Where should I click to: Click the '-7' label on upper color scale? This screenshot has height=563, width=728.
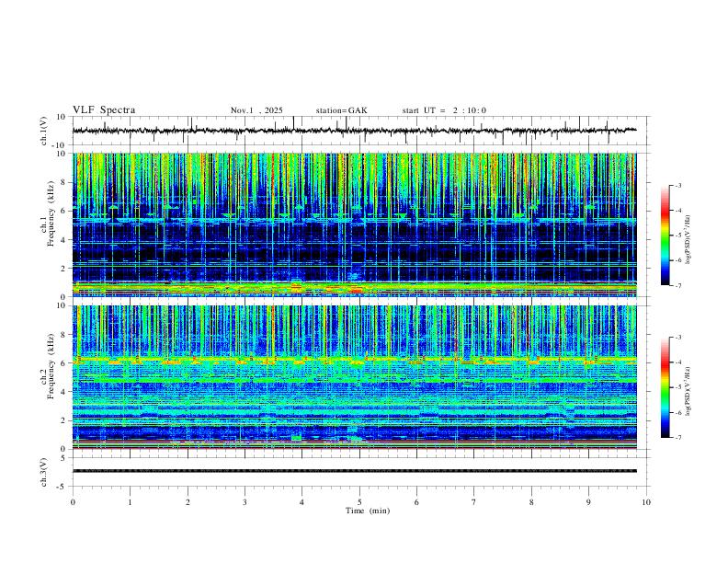coord(677,286)
